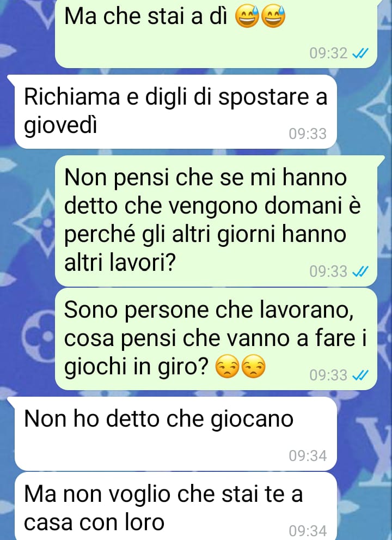The width and height of the screenshot is (392, 540).
Task: Tap the 'Ma che stai a dì' message
Action: (216, 33)
